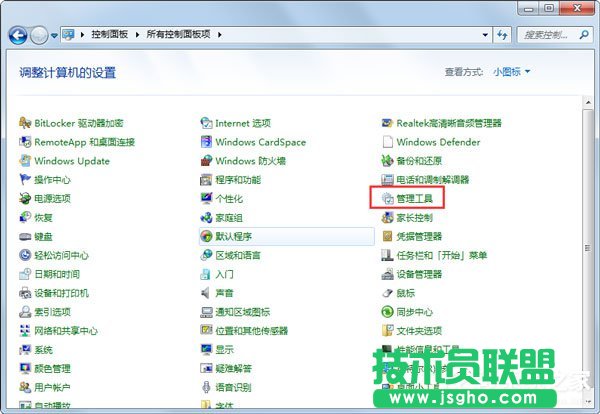Open the 颜色管理 link
The image size is (600, 414).
[52, 368]
